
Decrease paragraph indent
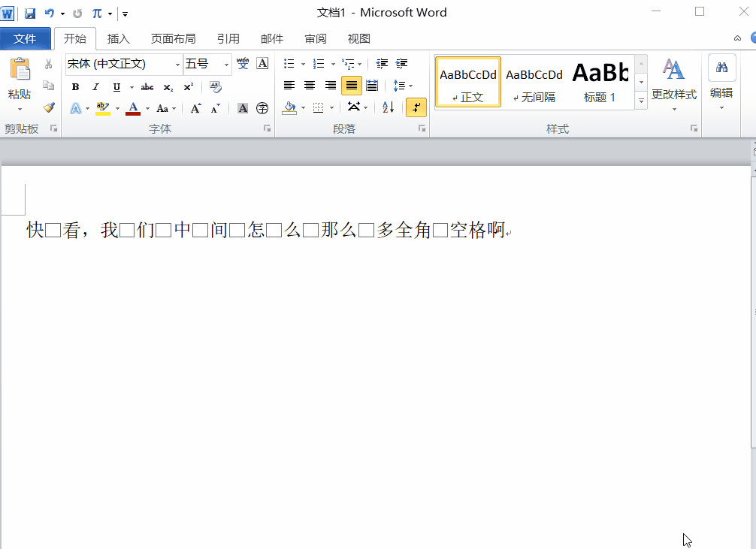382,63
